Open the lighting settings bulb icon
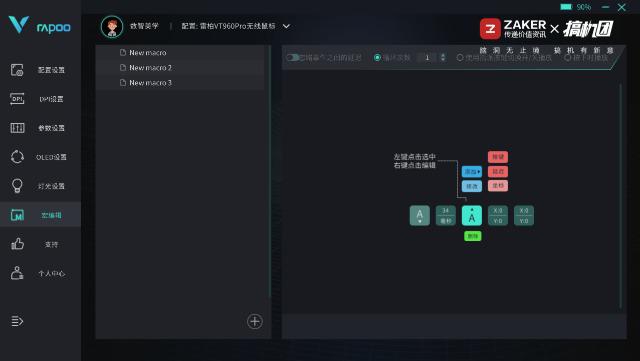Viewport: 640px width, 361px height. 17,186
